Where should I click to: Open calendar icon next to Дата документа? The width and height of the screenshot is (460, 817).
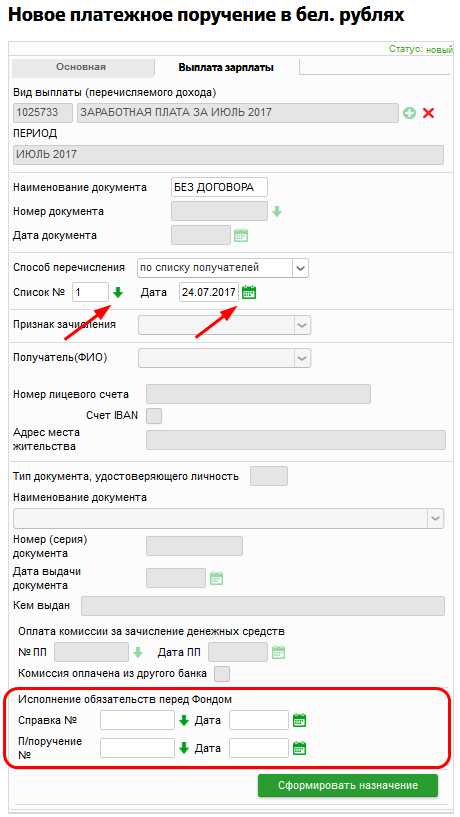tap(241, 236)
